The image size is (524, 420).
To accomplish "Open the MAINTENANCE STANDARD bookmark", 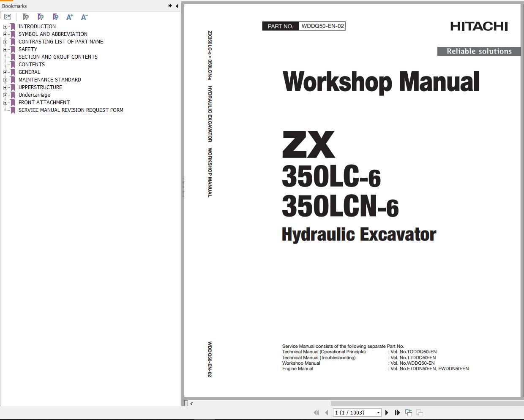I will (50, 80).
